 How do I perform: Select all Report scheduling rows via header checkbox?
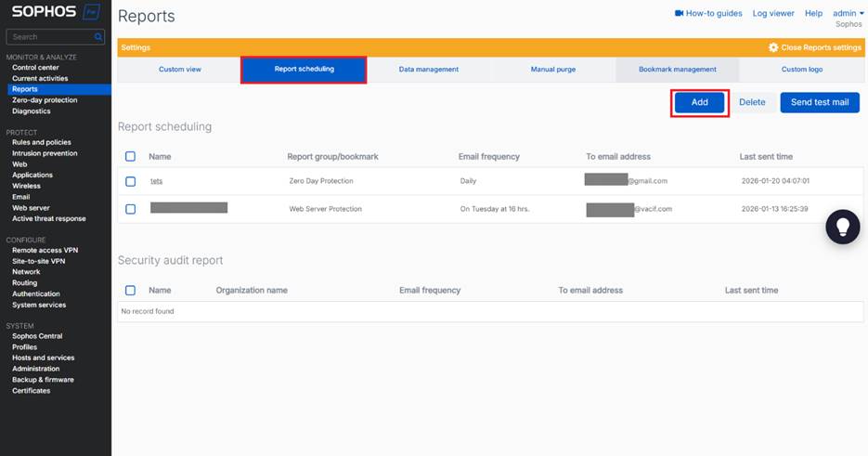pos(130,157)
